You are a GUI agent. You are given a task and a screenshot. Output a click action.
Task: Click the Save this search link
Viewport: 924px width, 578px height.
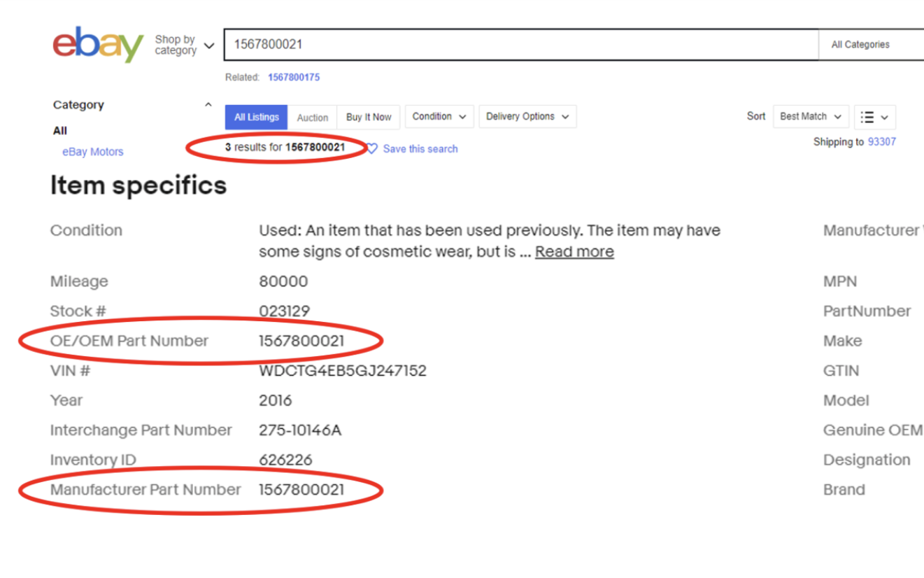click(x=420, y=149)
